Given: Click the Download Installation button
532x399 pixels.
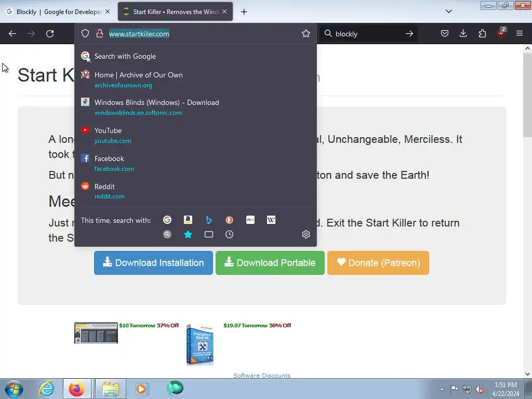Looking at the screenshot, I should coord(153,263).
